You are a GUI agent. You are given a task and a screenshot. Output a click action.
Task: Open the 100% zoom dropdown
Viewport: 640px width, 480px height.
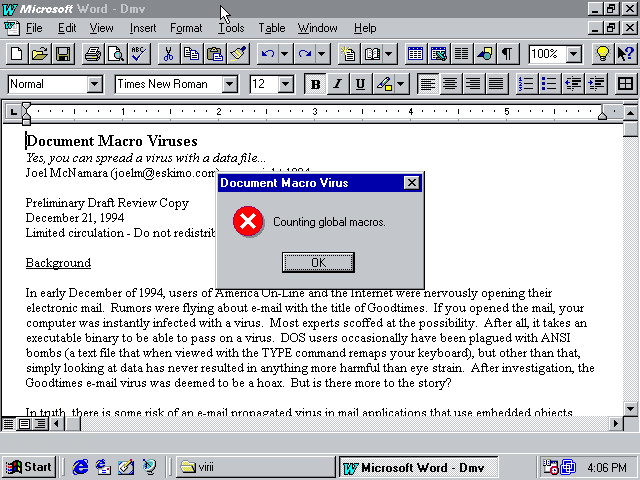click(x=573, y=54)
